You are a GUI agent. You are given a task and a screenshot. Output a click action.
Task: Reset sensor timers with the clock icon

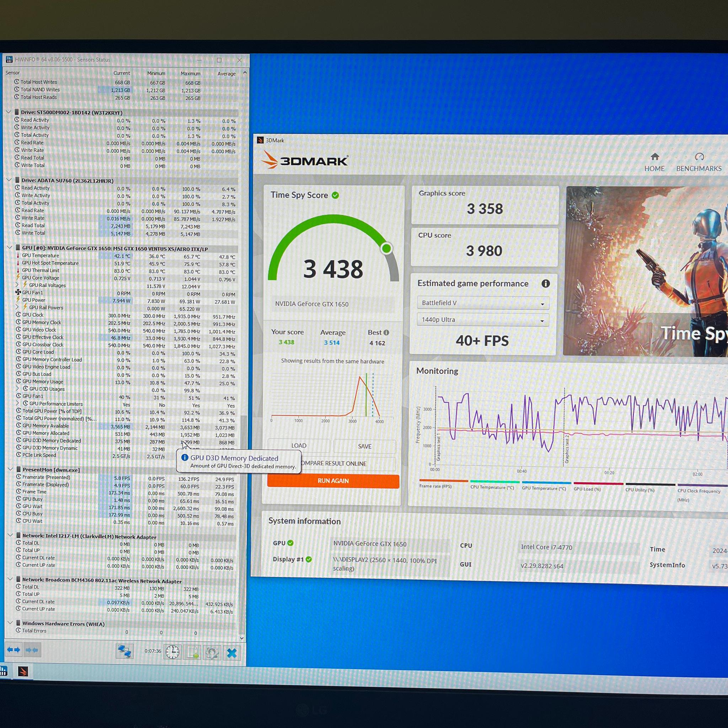tap(172, 652)
